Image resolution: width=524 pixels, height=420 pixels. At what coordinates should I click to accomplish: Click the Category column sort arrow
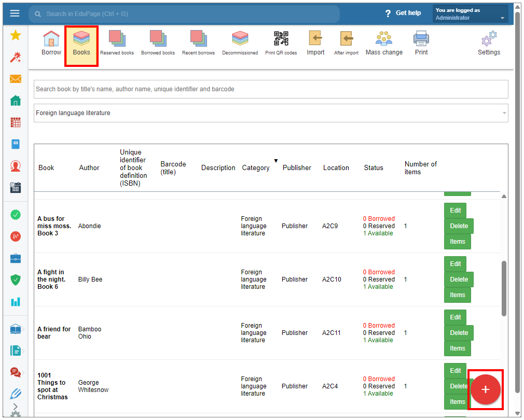tap(276, 161)
